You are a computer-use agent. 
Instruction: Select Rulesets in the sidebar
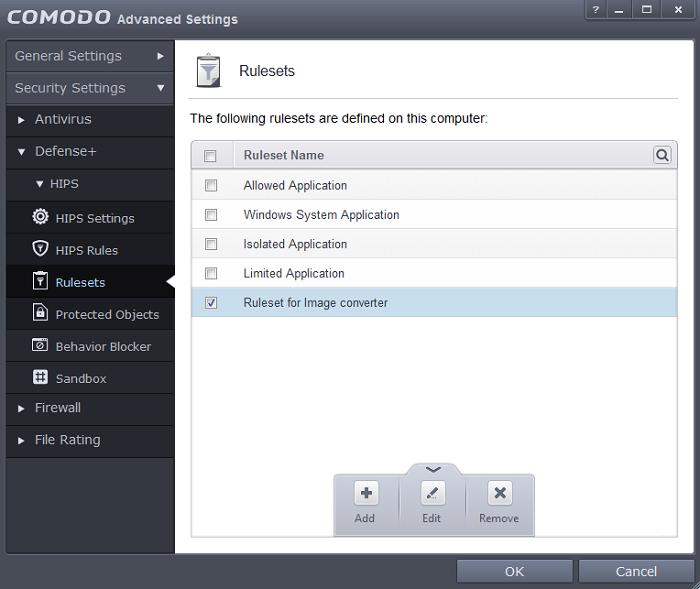pos(90,282)
